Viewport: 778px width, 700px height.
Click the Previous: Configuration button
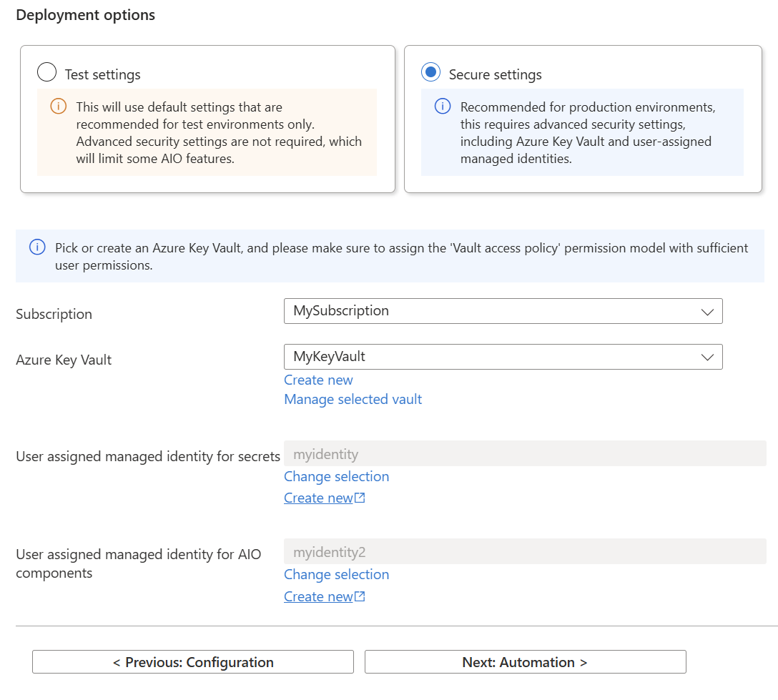pyautogui.click(x=193, y=662)
